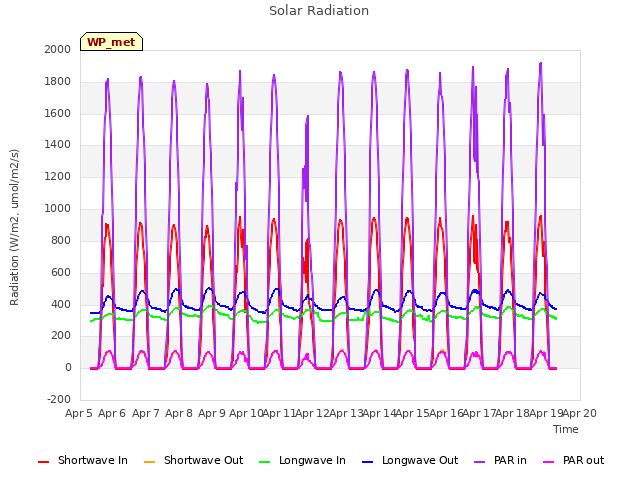Click the WP_met annotation label
The height and width of the screenshot is (480, 640).
point(111,42)
